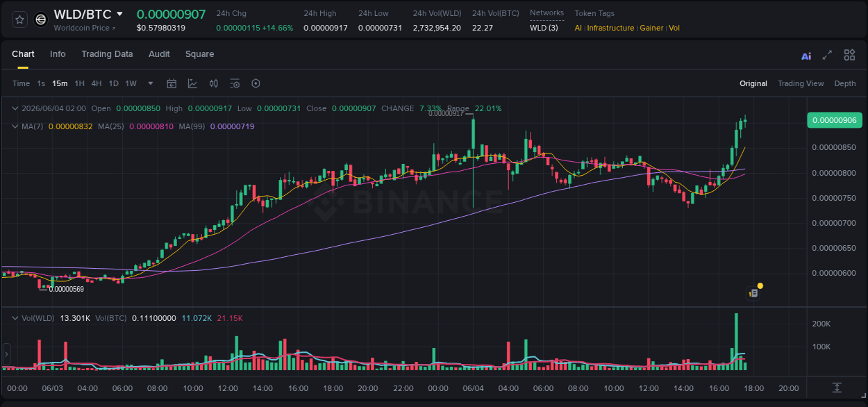Screen dimensions: 868x407
Task: Select the Time interval option
Action: tap(21, 83)
